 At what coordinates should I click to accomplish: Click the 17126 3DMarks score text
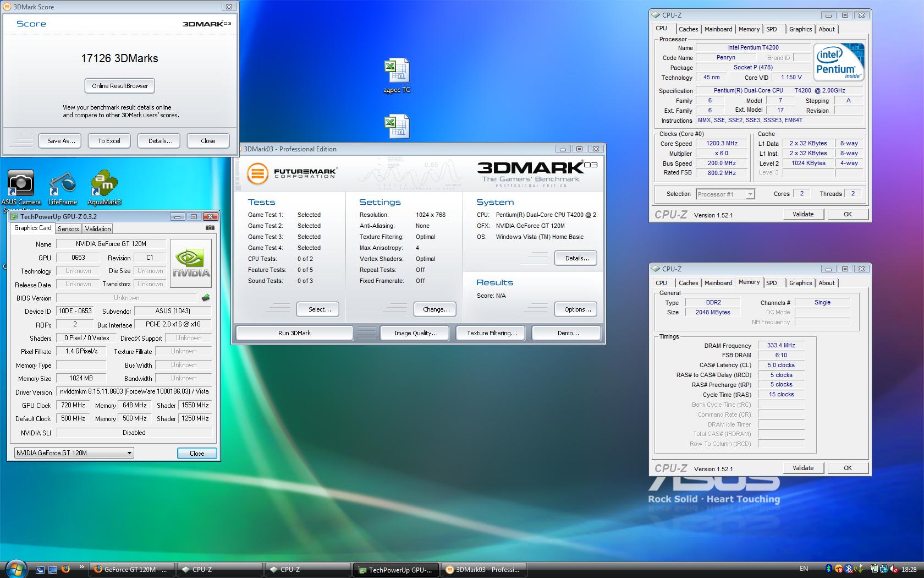(119, 58)
